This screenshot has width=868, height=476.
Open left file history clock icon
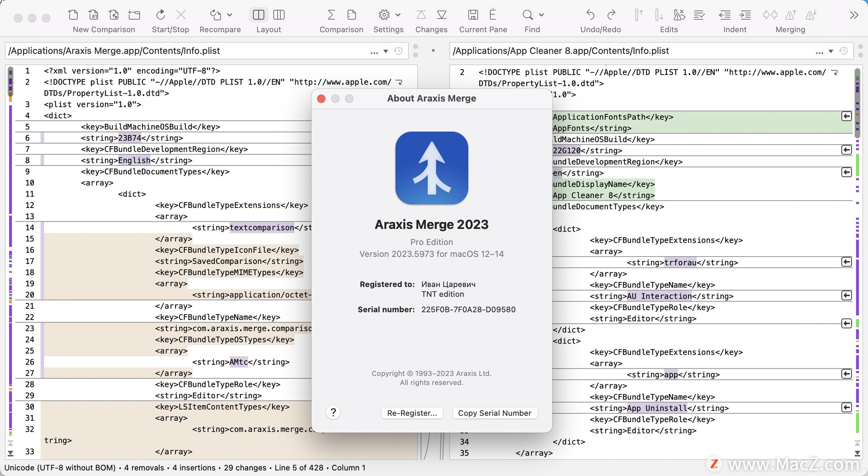tap(398, 51)
